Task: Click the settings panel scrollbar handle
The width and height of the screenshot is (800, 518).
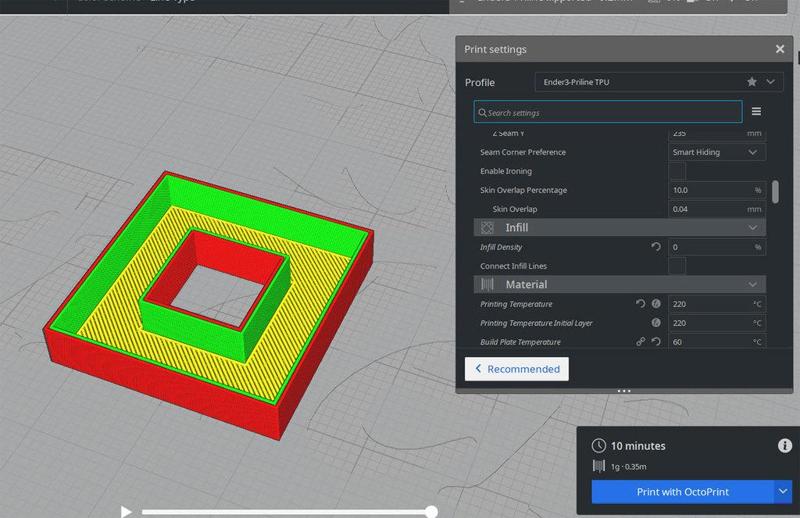Action: point(776,191)
